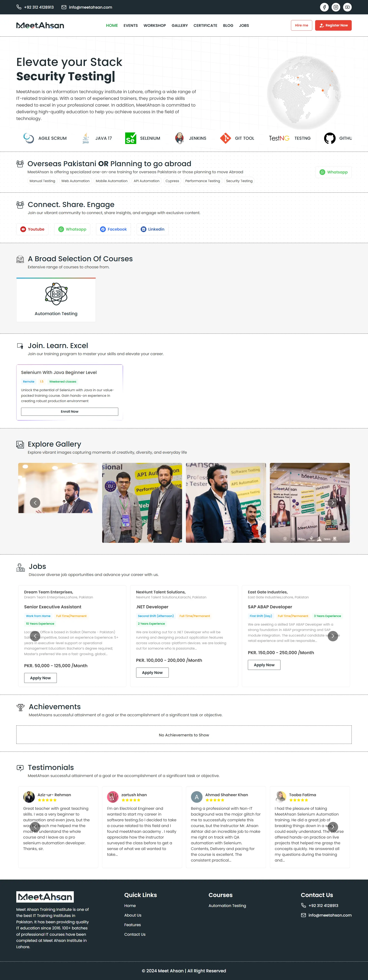Screen dimensions: 368x980
Task: Click the trophy icon beside Achievements
Action: tap(21, 707)
